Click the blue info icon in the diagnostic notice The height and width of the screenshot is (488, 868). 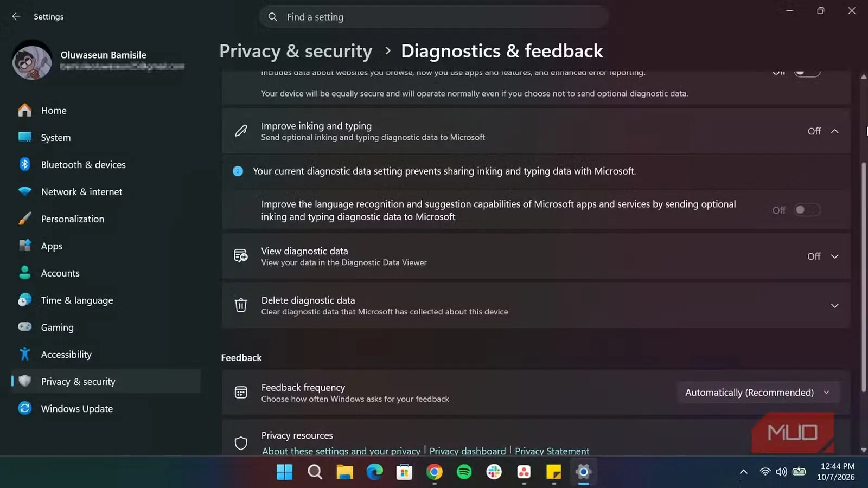pyautogui.click(x=238, y=171)
